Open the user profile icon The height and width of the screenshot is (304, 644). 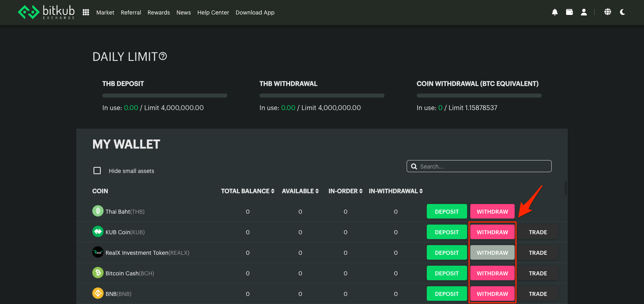pos(584,12)
